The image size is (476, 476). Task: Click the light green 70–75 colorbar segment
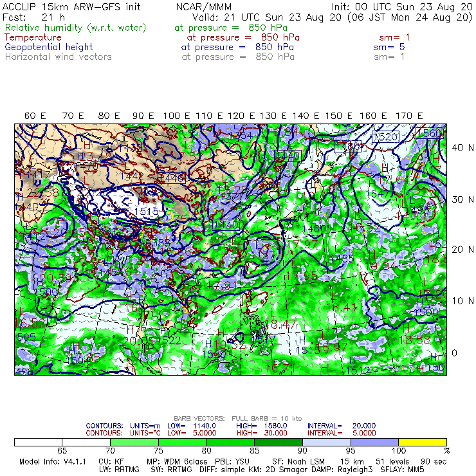[134, 442]
